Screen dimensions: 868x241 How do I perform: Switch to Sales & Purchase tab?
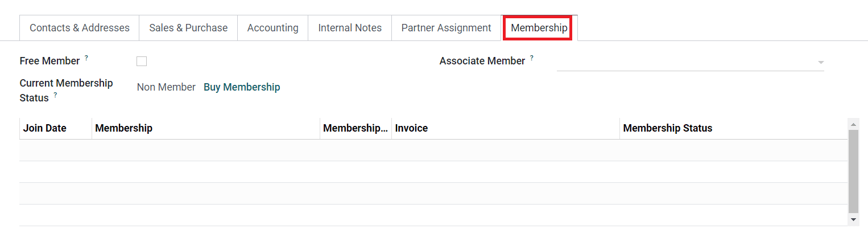click(x=188, y=28)
